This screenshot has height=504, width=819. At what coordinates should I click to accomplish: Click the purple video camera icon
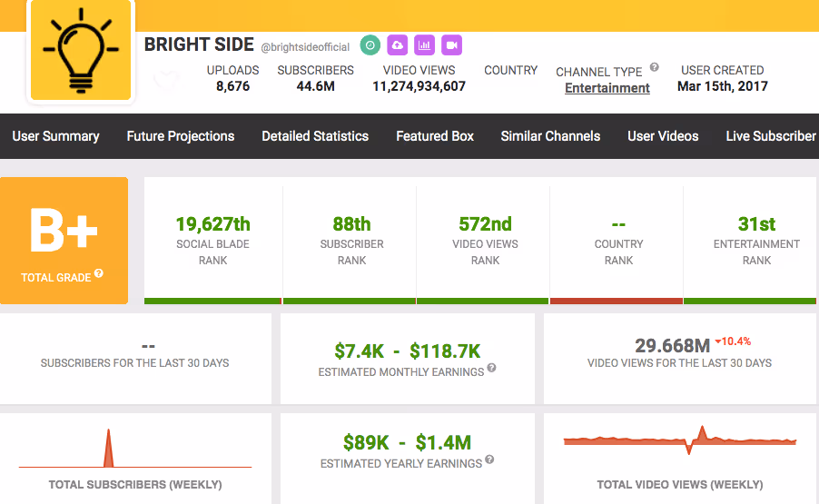[x=451, y=45]
